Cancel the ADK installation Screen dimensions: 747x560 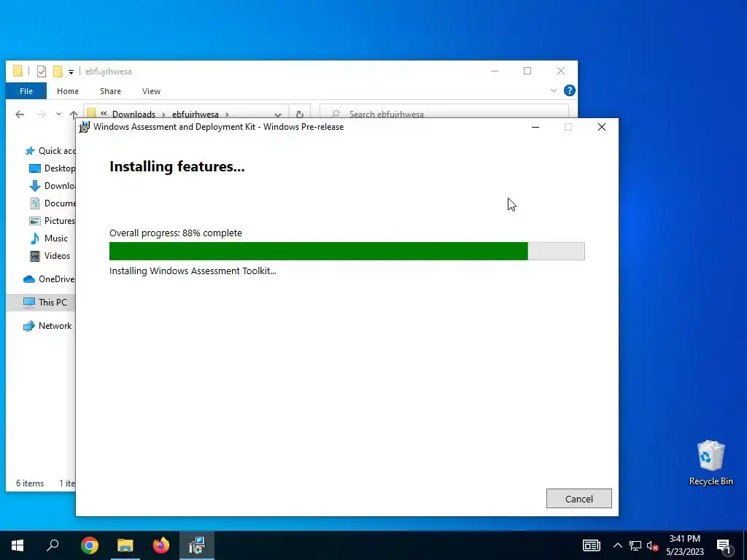[578, 499]
